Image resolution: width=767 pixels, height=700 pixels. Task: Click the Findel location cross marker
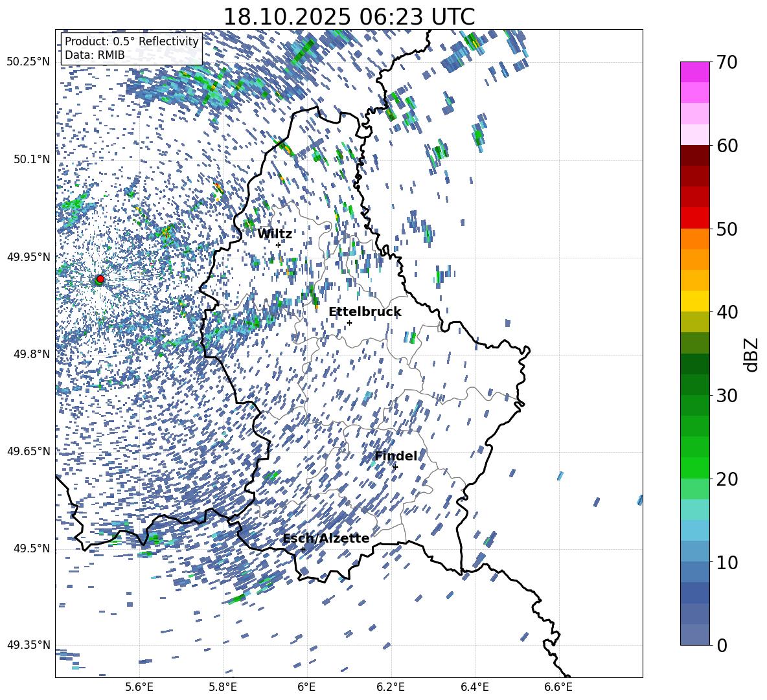pyautogui.click(x=395, y=467)
